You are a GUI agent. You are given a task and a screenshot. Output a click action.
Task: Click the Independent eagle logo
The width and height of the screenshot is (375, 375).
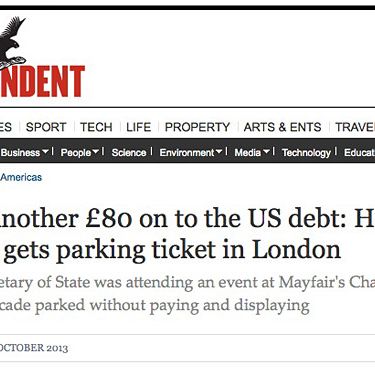point(12,42)
